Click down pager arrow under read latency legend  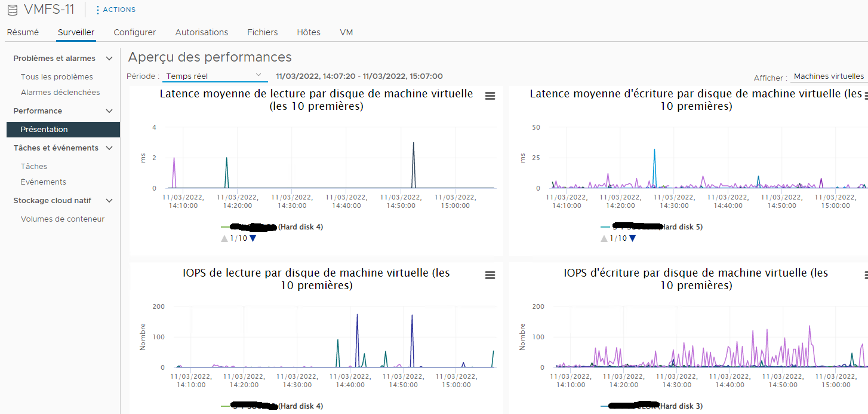point(251,238)
